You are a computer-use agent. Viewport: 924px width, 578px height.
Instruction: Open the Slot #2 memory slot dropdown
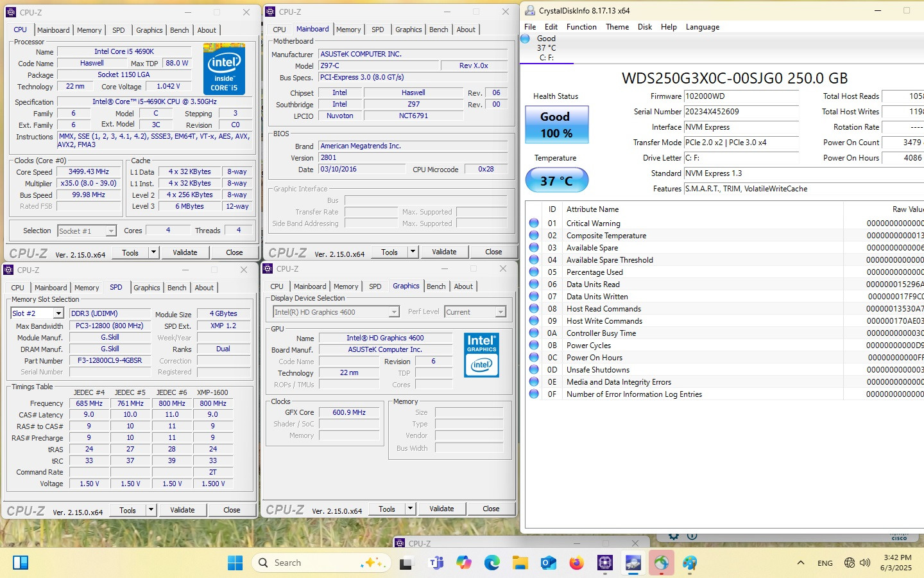click(58, 313)
